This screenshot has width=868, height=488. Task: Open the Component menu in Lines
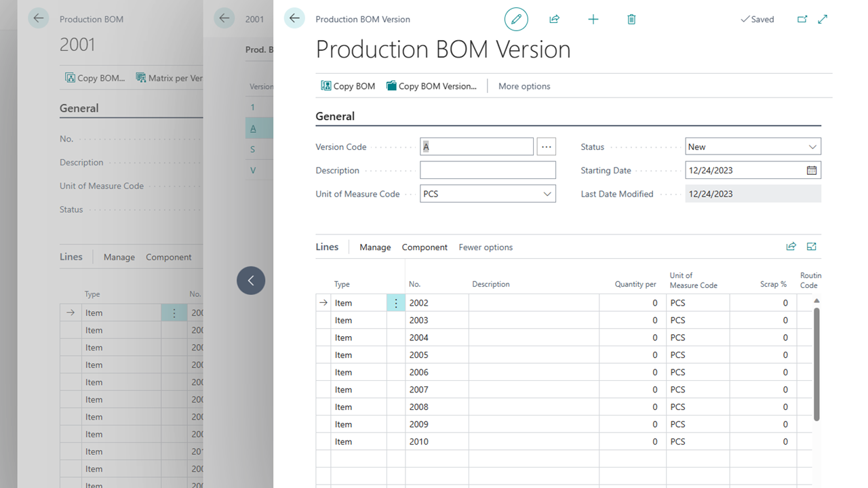[x=425, y=247]
